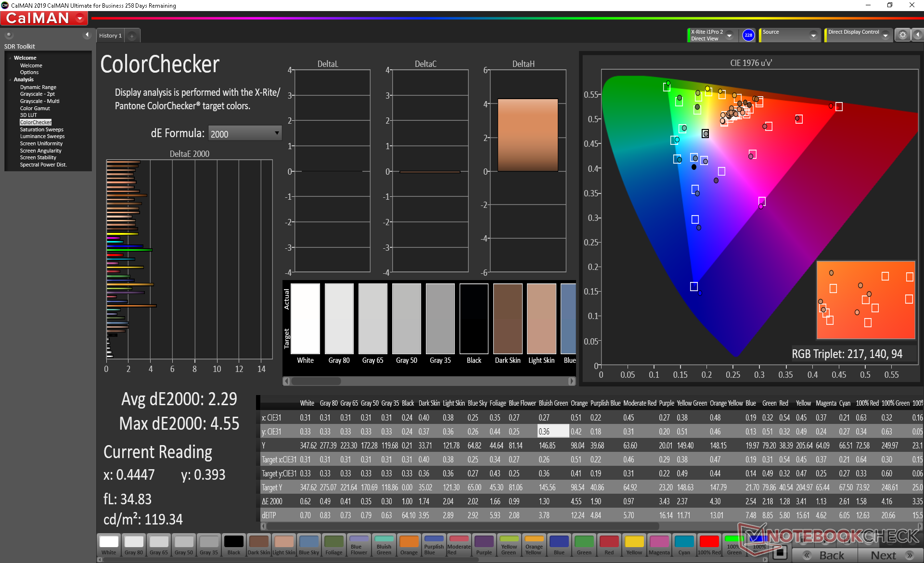Click the stop measurement square icon
Viewport: 924px width, 563px height.
pyautogui.click(x=780, y=552)
